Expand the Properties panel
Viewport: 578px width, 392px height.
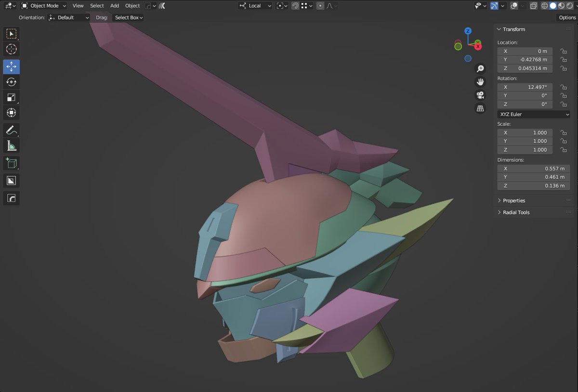pos(513,200)
